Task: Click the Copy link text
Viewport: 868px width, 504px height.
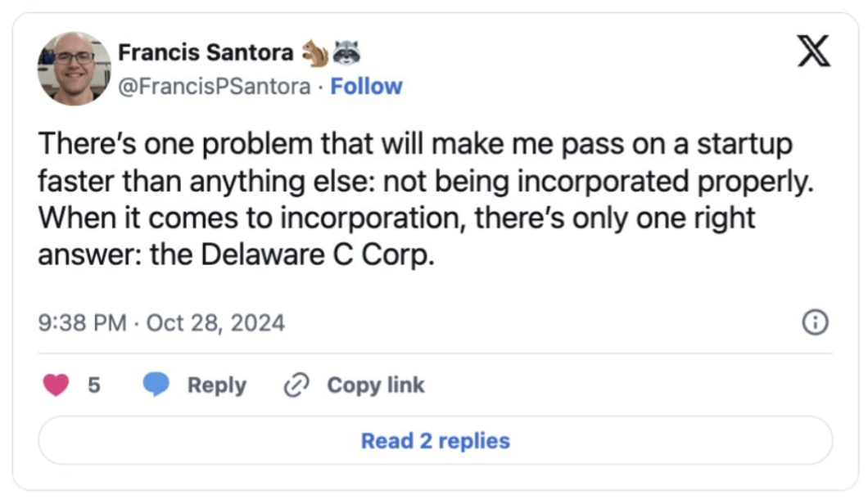Action: pos(375,385)
